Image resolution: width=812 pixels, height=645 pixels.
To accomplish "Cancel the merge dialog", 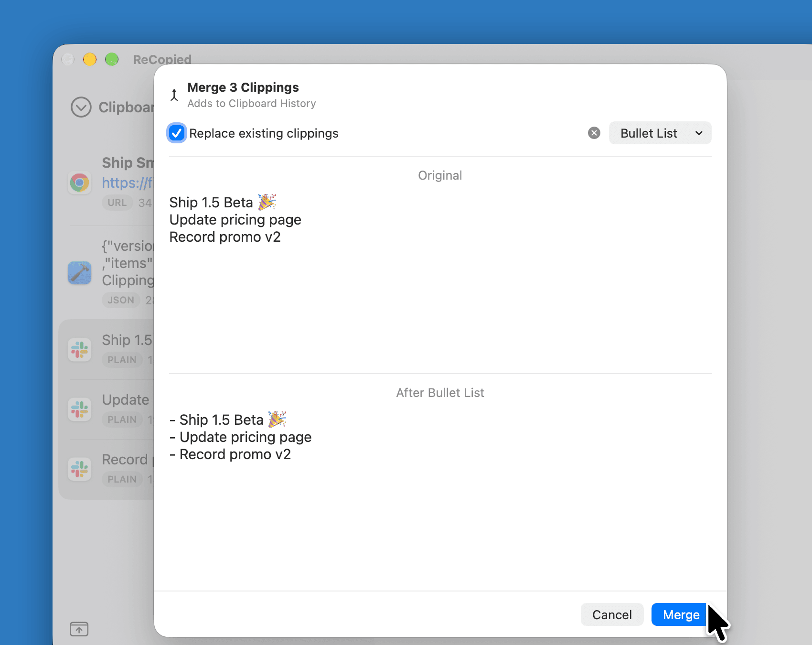I will (612, 614).
